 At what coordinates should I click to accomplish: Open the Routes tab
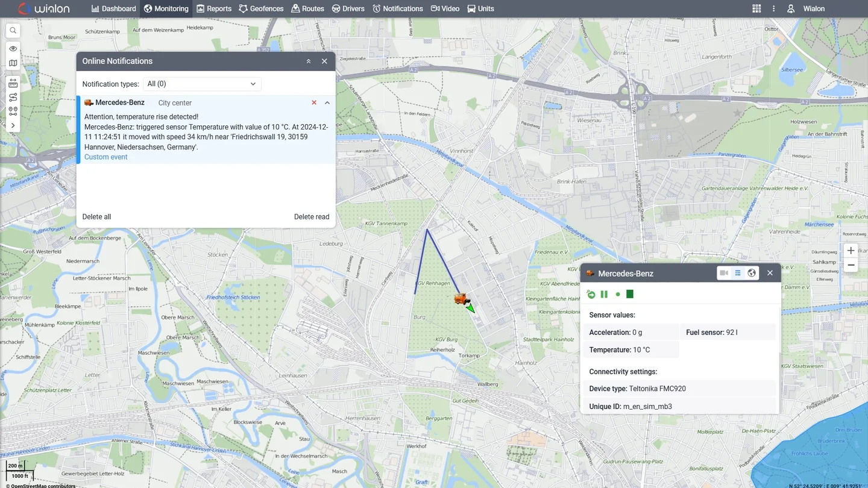(x=307, y=8)
